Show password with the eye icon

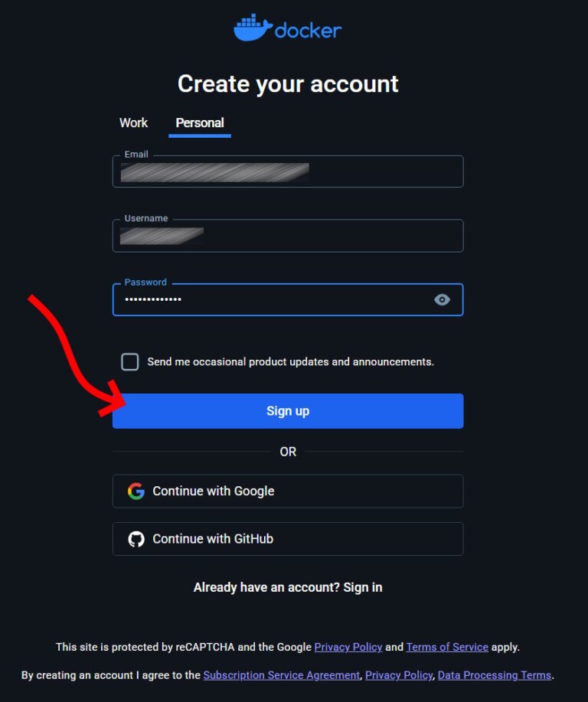click(442, 299)
